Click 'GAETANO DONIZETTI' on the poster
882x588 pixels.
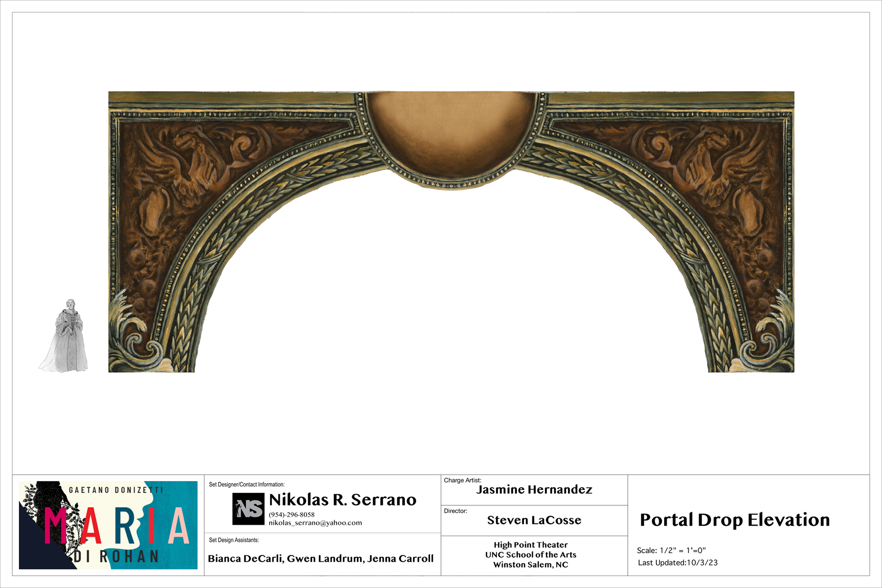tap(116, 490)
